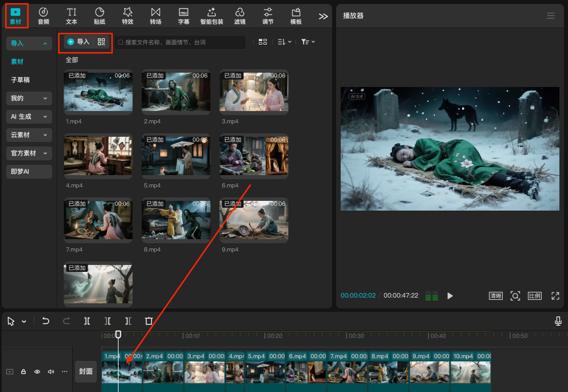The image size is (568, 392).
Task: Click the fullscreen icon in player
Action: (x=555, y=296)
